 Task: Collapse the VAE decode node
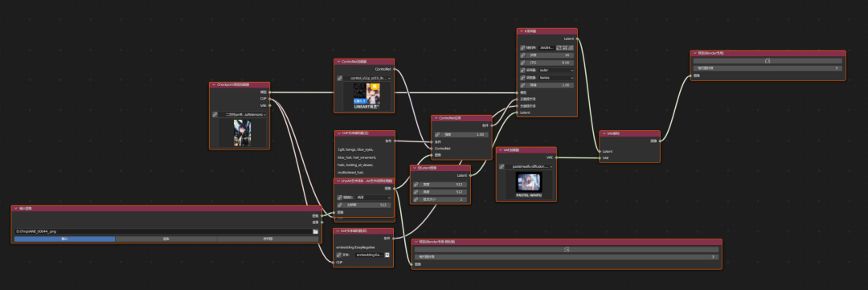click(604, 133)
